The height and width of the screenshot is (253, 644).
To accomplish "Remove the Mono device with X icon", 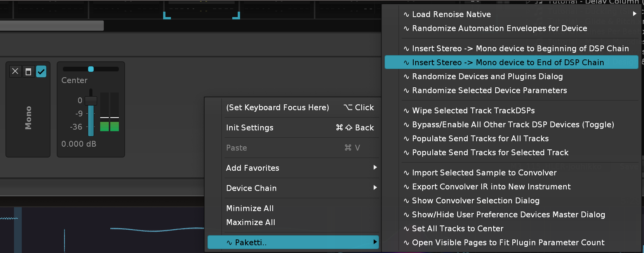I will pyautogui.click(x=15, y=71).
